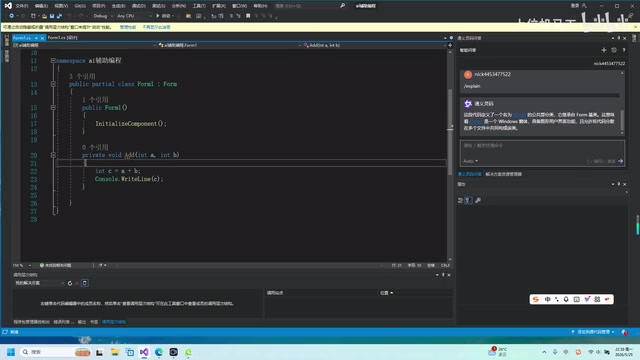Close the Form1.cs tab

coord(42,38)
